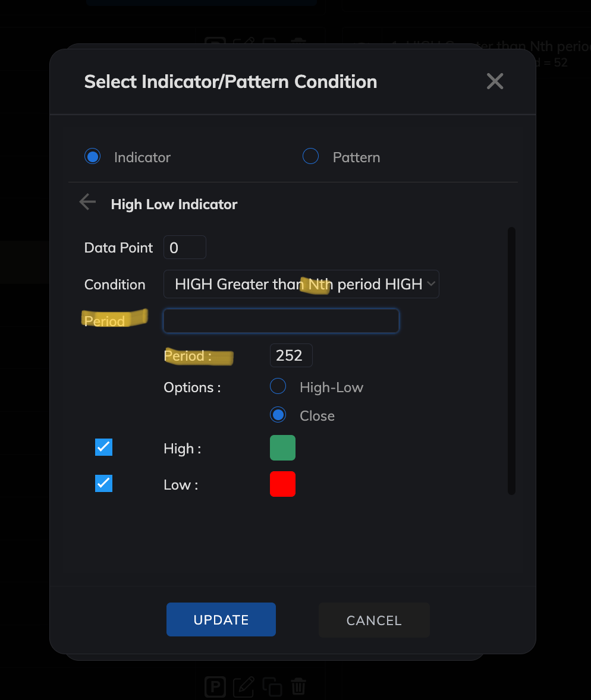Click the trash delete icon below the dialog

click(x=299, y=688)
